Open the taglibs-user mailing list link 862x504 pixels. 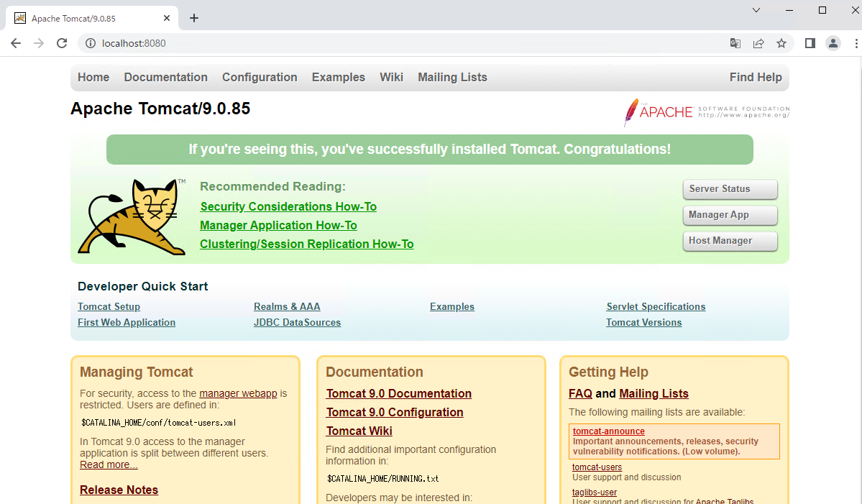click(595, 492)
